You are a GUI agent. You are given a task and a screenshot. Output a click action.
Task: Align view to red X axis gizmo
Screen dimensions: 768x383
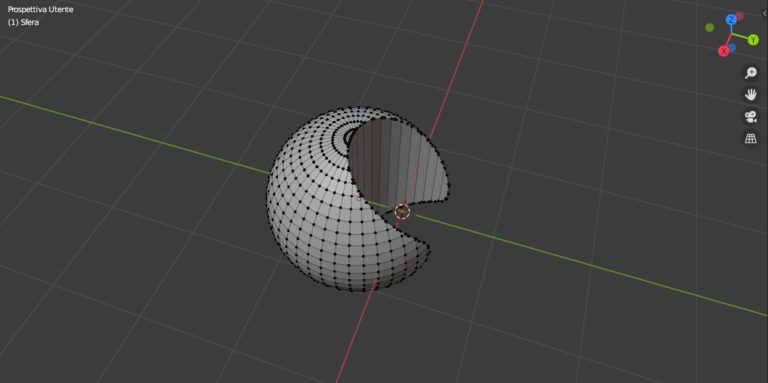723,51
